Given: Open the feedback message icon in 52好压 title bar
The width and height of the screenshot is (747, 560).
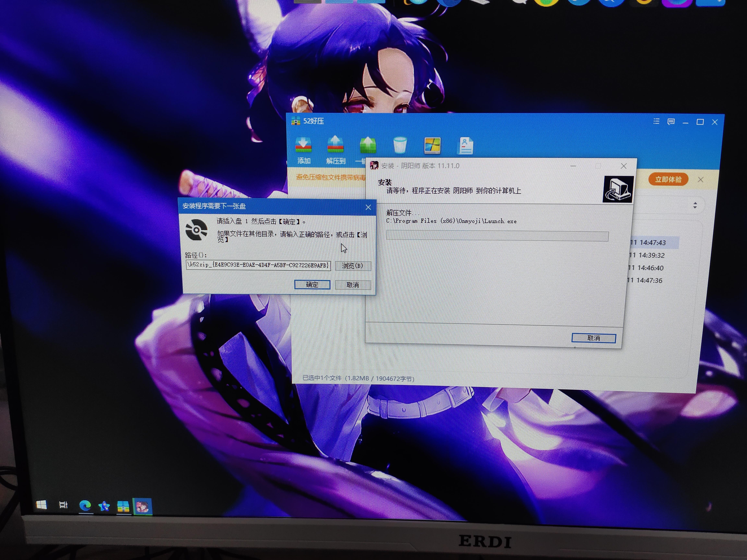Looking at the screenshot, I should 671,122.
